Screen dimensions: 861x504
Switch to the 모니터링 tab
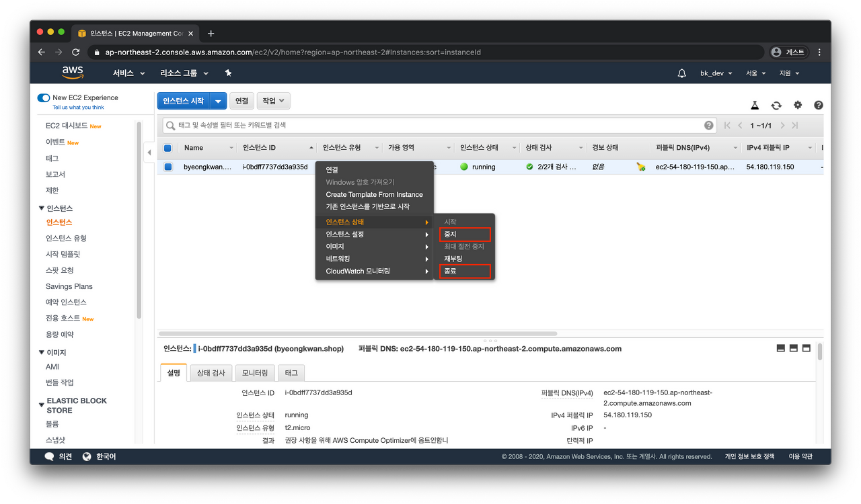click(x=255, y=372)
